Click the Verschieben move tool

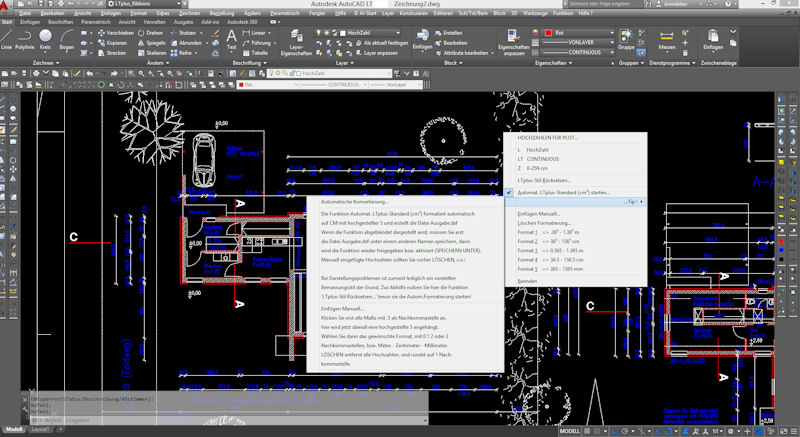tap(115, 33)
